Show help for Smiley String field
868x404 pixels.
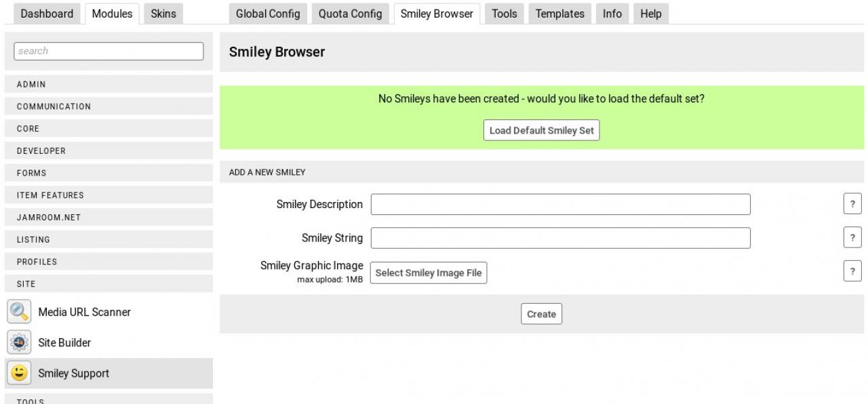[852, 238]
